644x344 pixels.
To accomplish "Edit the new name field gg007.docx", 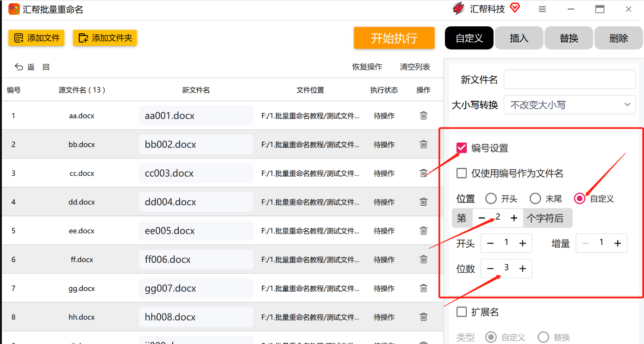I will 196,288.
